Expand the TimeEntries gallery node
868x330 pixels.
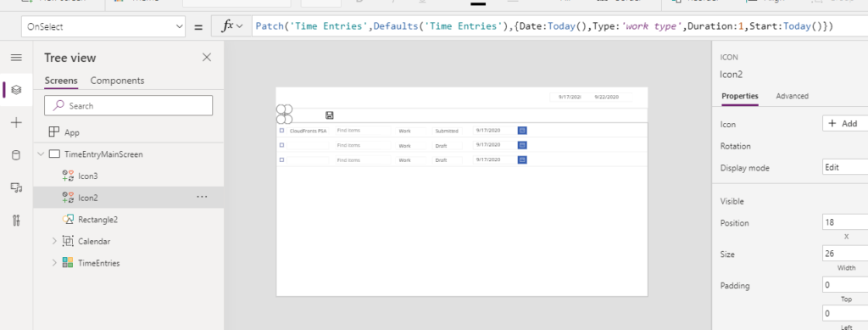click(x=54, y=262)
